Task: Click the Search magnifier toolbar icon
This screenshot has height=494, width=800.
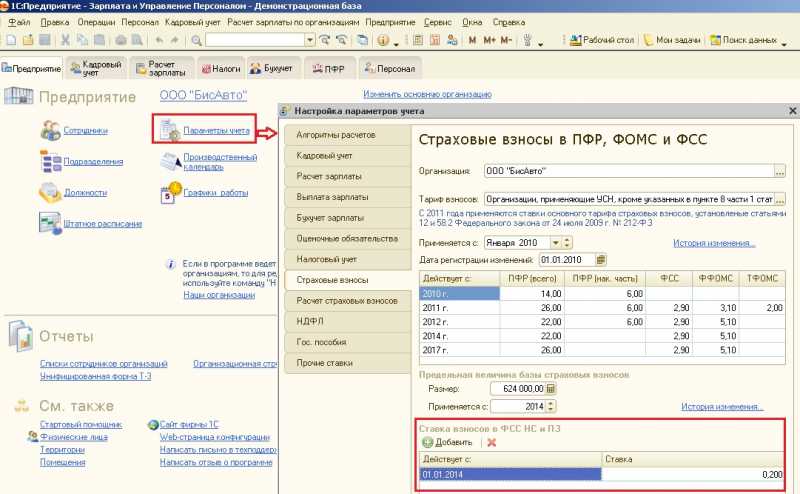Action: [x=196, y=40]
